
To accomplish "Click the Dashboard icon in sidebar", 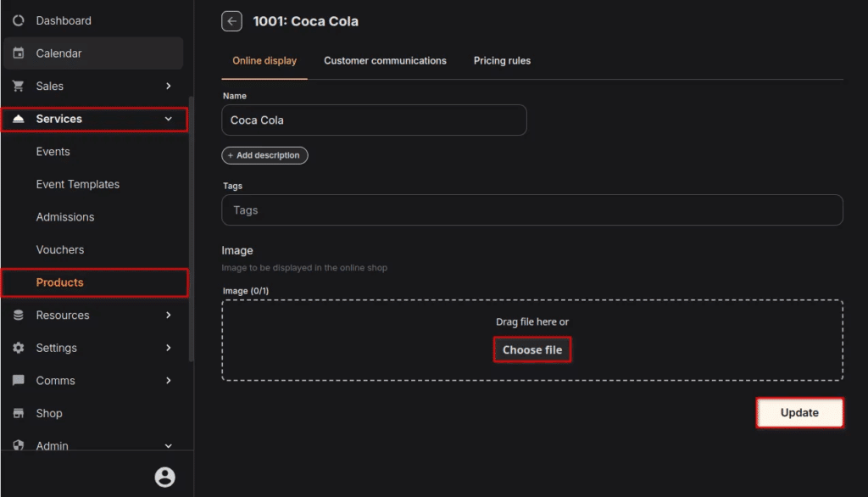I will 19,20.
